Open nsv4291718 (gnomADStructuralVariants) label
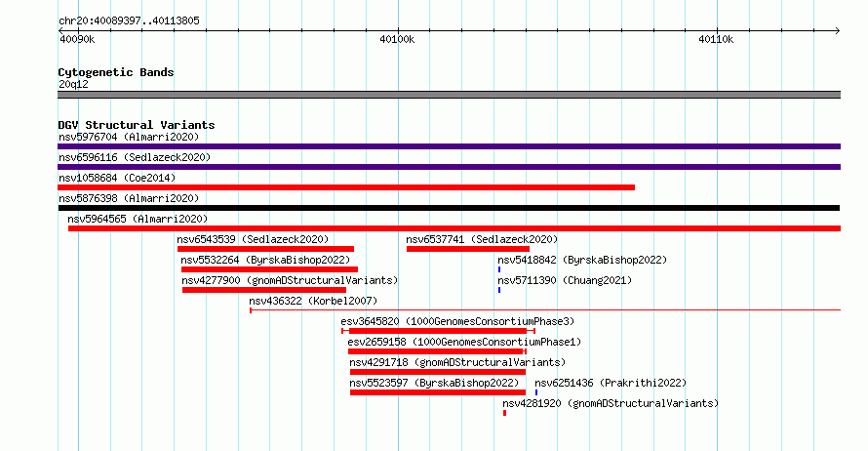 (x=457, y=362)
